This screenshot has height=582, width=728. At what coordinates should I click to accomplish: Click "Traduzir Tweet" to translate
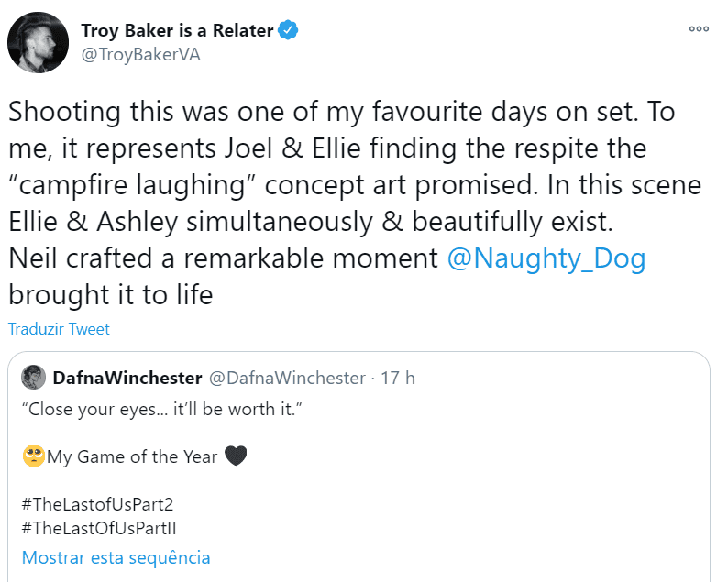coord(59,329)
